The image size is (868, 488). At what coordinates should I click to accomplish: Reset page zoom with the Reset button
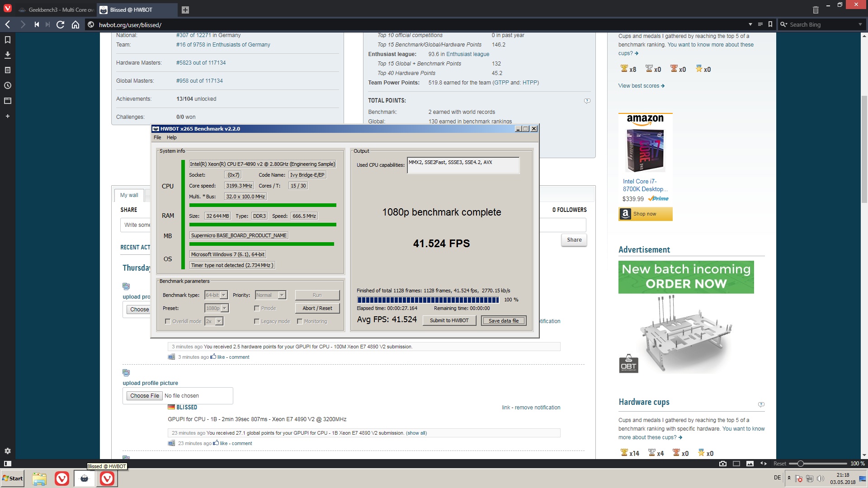[x=779, y=464]
